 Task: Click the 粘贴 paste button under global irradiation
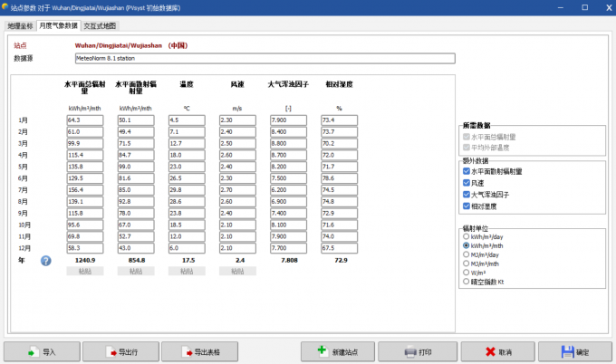85,272
